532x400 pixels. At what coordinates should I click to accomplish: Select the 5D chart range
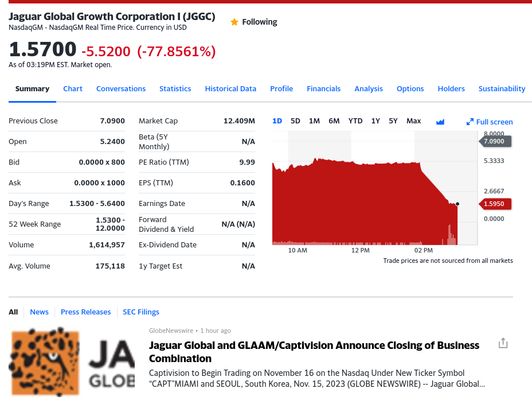point(295,121)
